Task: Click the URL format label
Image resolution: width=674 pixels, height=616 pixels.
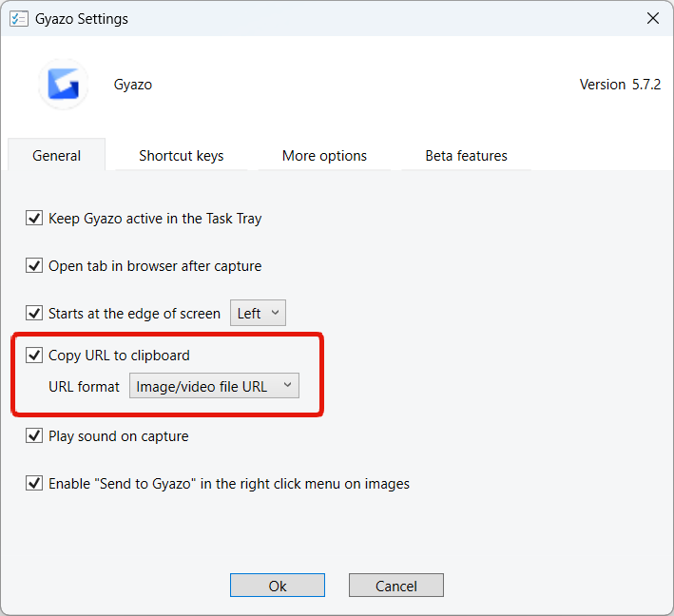Action: 84,387
